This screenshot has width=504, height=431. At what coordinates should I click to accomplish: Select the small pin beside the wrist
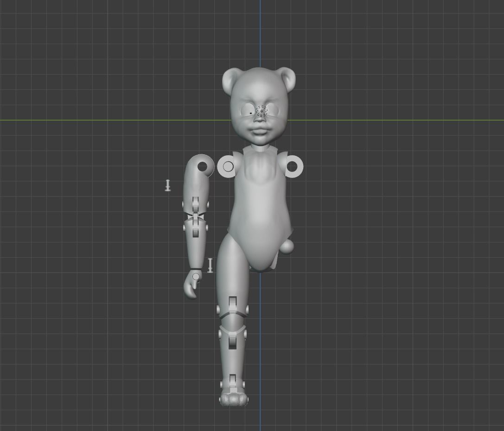coord(210,265)
